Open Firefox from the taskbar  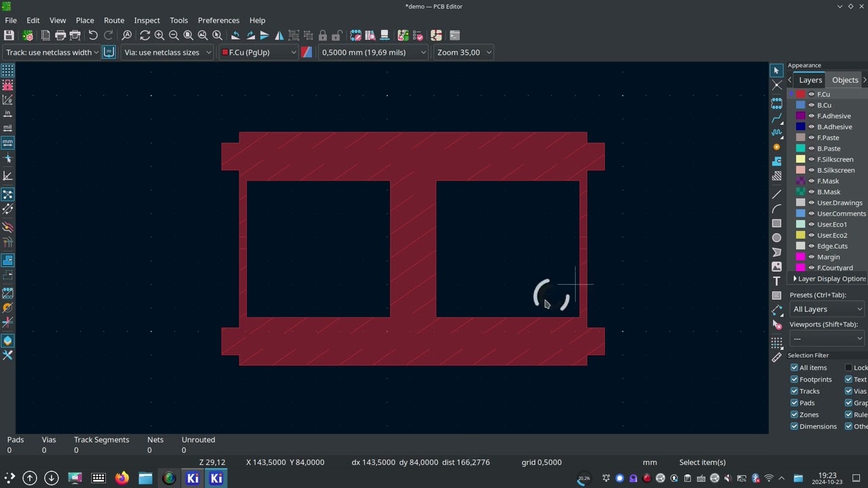(121, 479)
